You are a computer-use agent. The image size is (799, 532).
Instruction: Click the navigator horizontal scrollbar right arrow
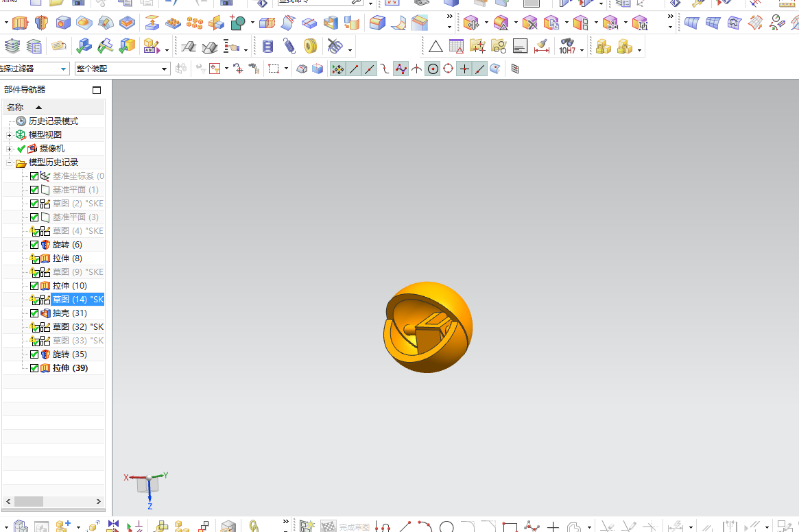tap(98, 502)
